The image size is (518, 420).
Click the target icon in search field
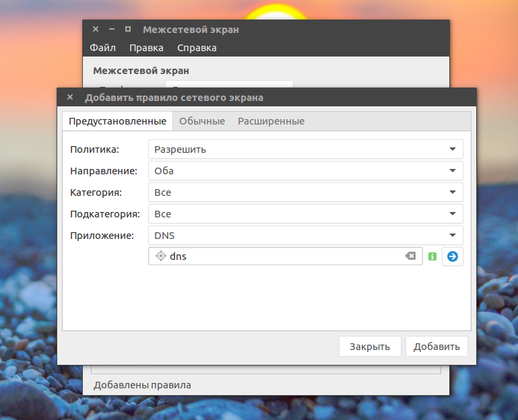coord(160,256)
